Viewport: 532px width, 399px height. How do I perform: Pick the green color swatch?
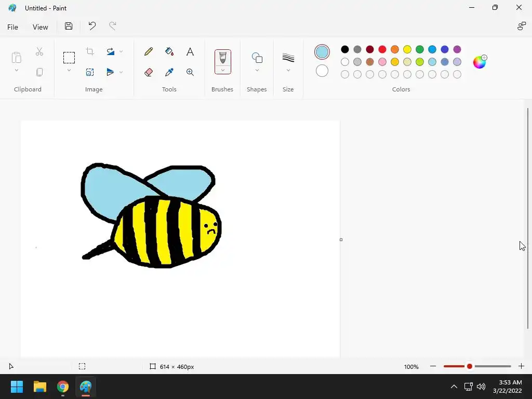point(420,49)
